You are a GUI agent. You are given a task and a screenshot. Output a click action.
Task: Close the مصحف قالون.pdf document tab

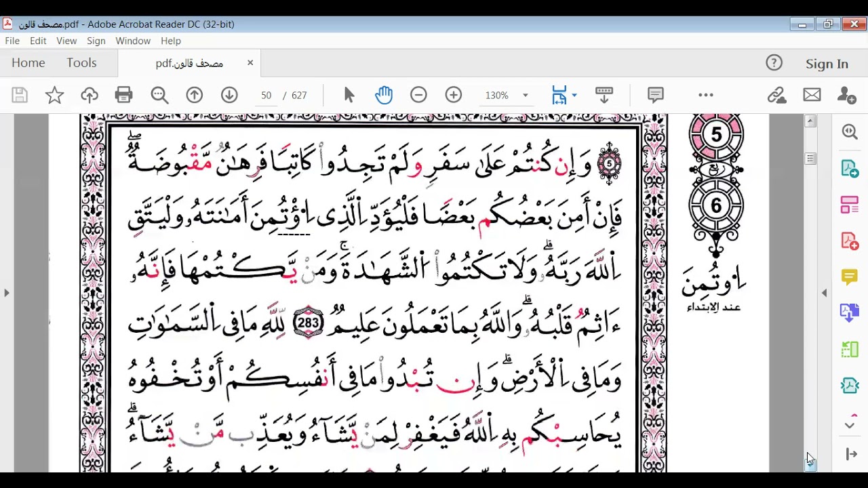pyautogui.click(x=250, y=63)
